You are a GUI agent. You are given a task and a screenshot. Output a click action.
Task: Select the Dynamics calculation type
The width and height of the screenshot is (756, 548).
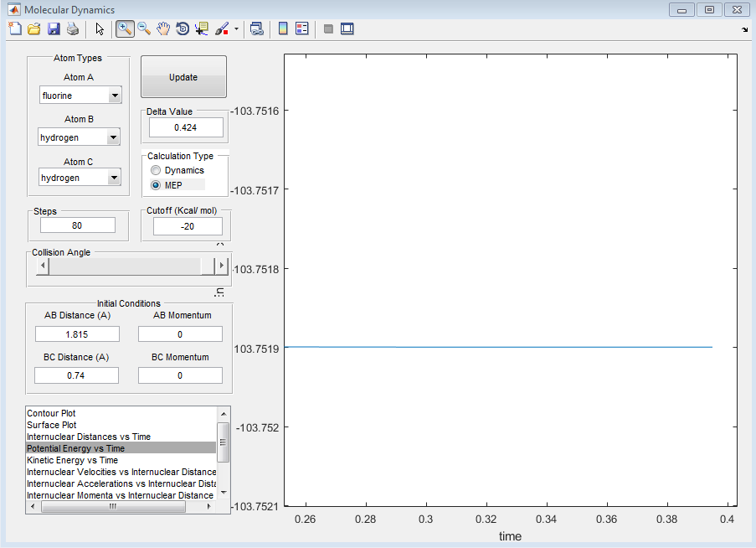[156, 170]
